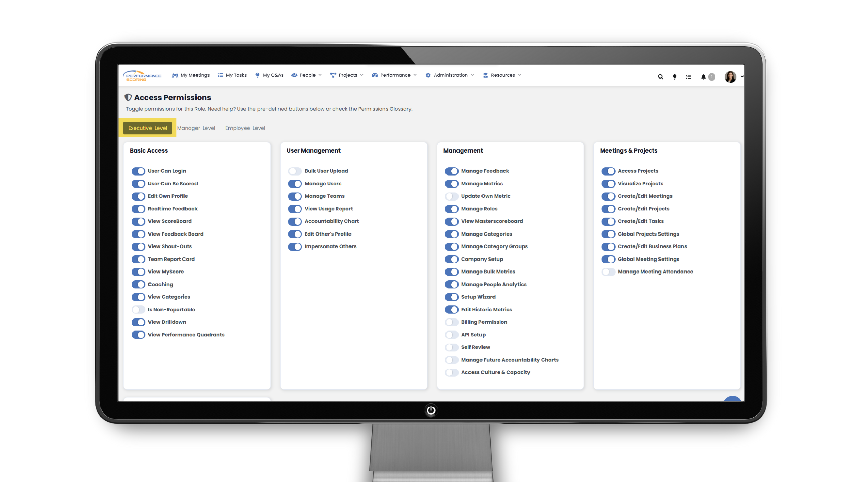Image resolution: width=868 pixels, height=482 pixels.
Task: Open the notifications bell icon
Action: point(703,77)
